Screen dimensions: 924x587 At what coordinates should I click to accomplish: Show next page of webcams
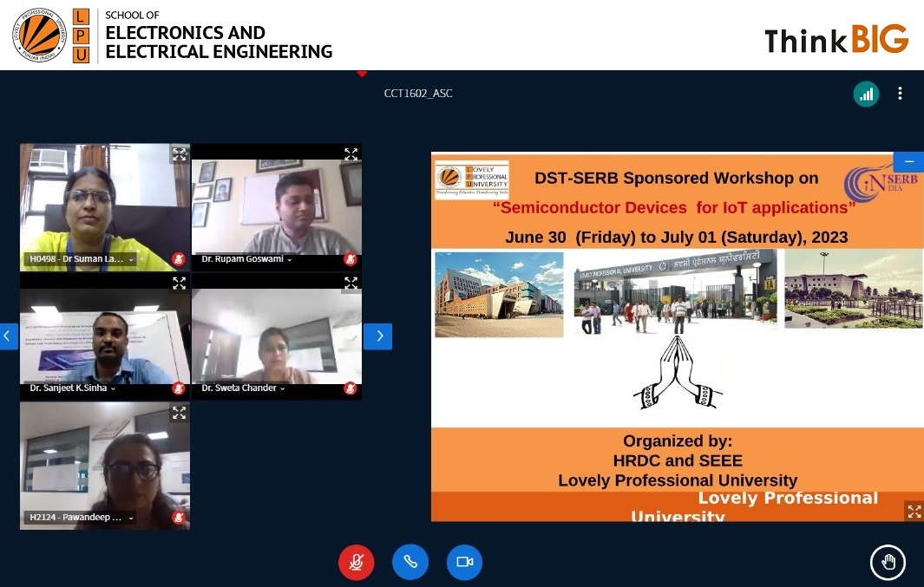click(x=377, y=336)
